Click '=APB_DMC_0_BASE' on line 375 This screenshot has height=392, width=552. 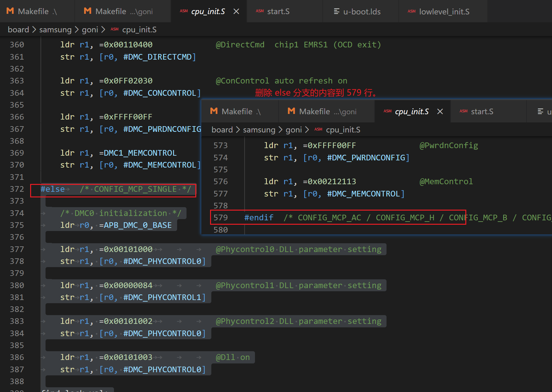point(135,225)
